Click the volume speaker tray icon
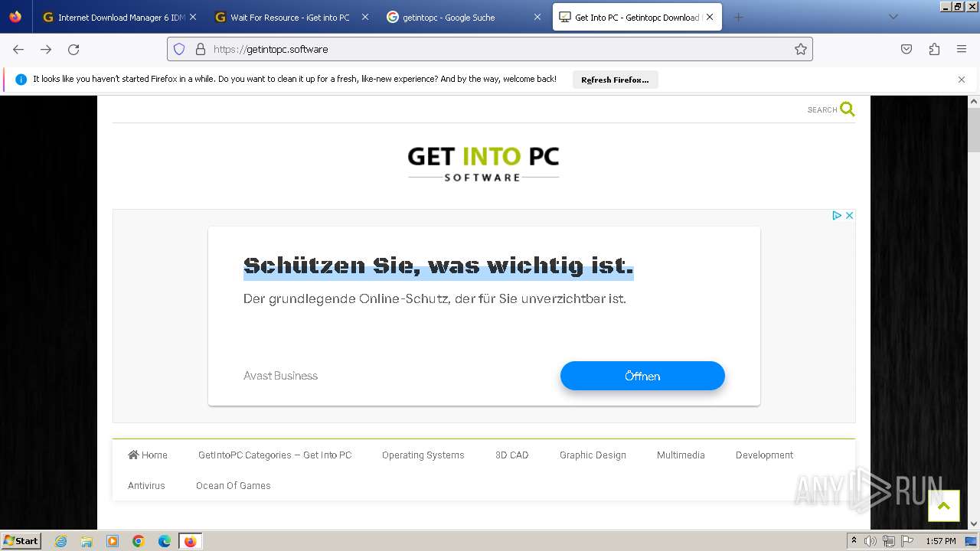Image resolution: width=980 pixels, height=551 pixels. coord(870,541)
